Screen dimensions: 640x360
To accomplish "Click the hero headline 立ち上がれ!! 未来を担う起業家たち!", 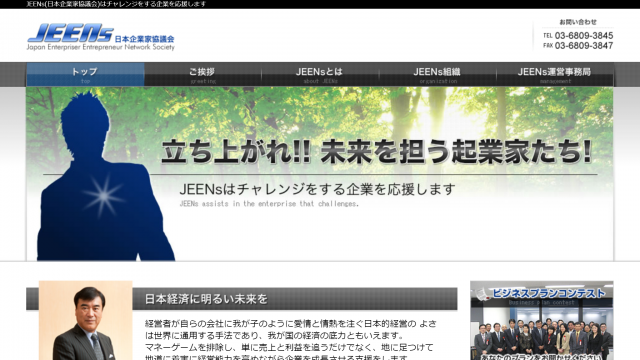I will coord(376,151).
